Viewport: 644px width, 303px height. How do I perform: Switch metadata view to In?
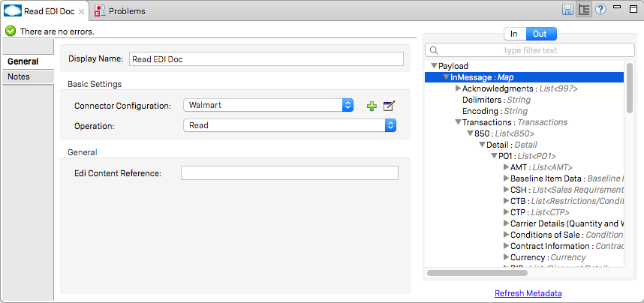[x=514, y=34]
